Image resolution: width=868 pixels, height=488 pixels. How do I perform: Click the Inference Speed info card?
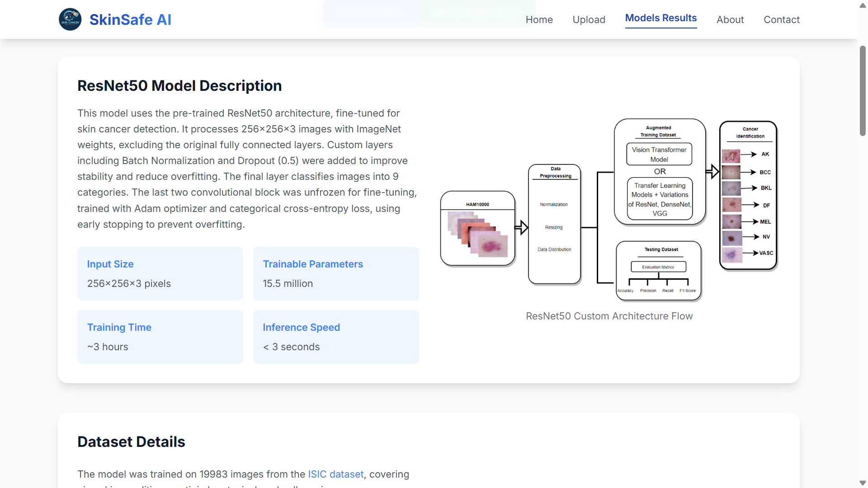click(336, 337)
